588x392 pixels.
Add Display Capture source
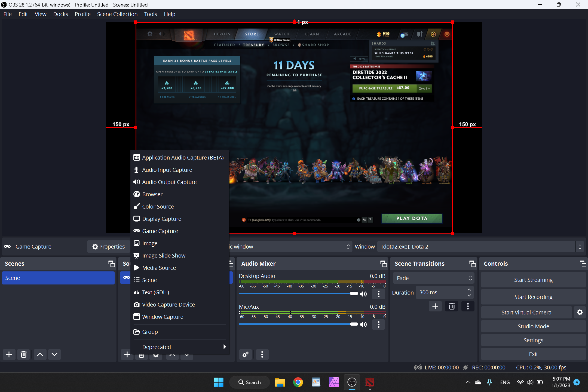[x=180, y=219]
